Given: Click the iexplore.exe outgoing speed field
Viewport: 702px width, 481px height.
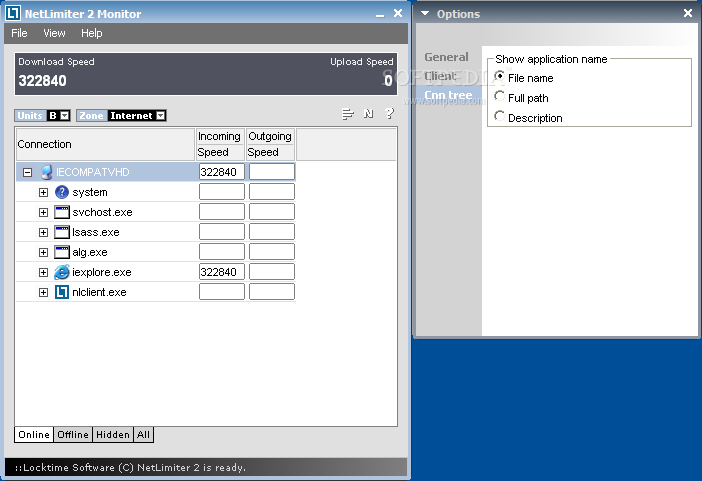Looking at the screenshot, I should [272, 272].
